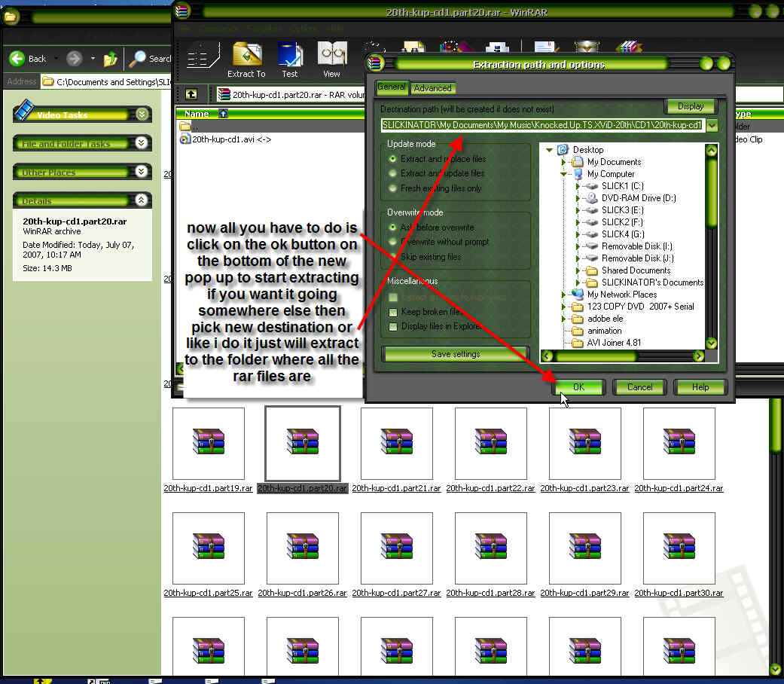Click the WinRAR title bar system icon
This screenshot has width=784, height=684.
click(x=182, y=11)
